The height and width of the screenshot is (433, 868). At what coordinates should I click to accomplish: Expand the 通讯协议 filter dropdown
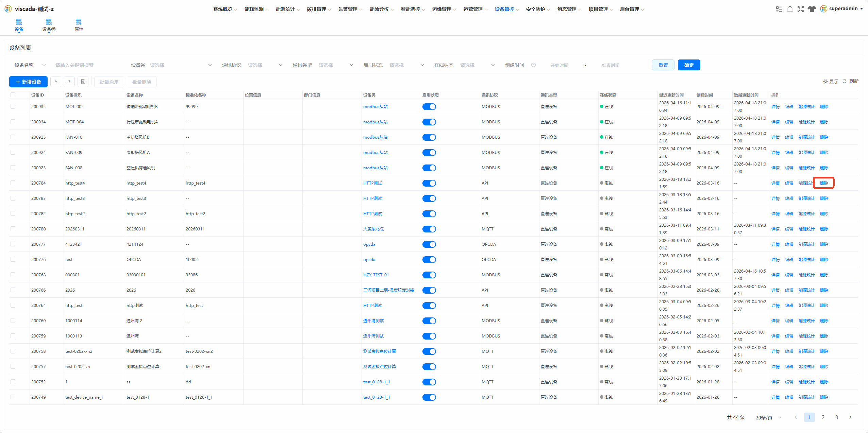(x=265, y=65)
